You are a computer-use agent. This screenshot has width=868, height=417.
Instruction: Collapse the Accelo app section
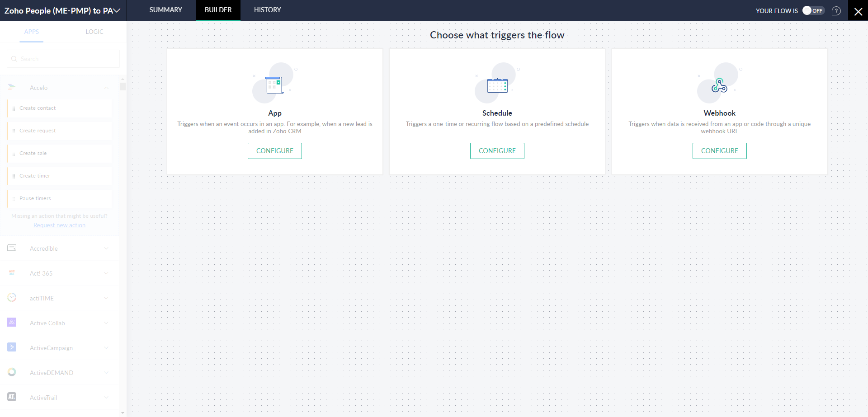tap(106, 88)
